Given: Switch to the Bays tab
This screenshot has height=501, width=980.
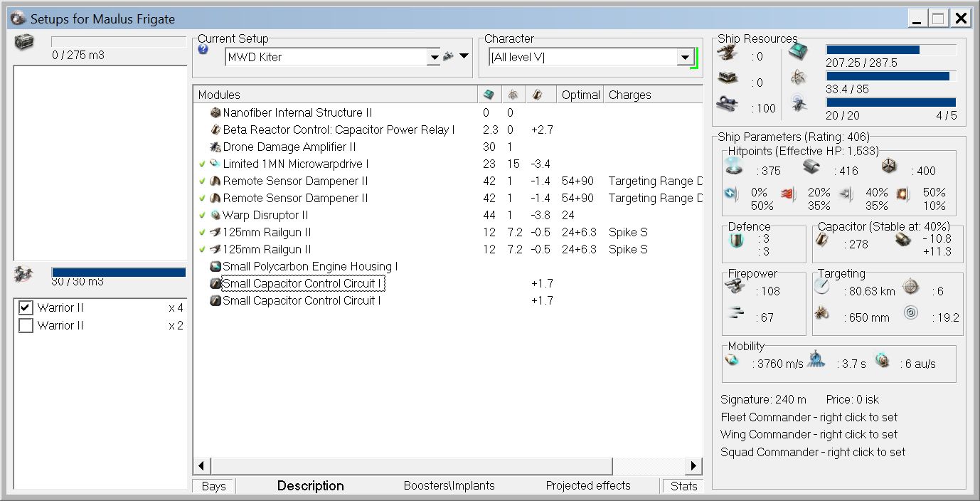Looking at the screenshot, I should 213,486.
